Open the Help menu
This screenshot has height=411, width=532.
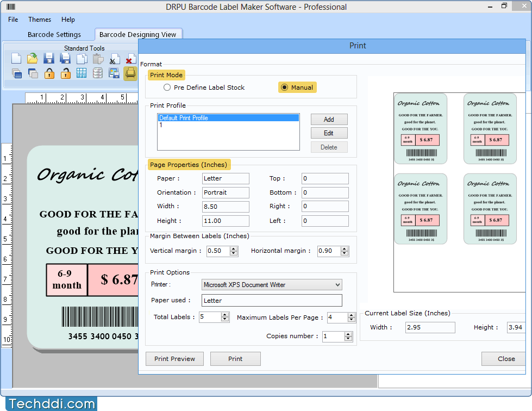[x=68, y=20]
